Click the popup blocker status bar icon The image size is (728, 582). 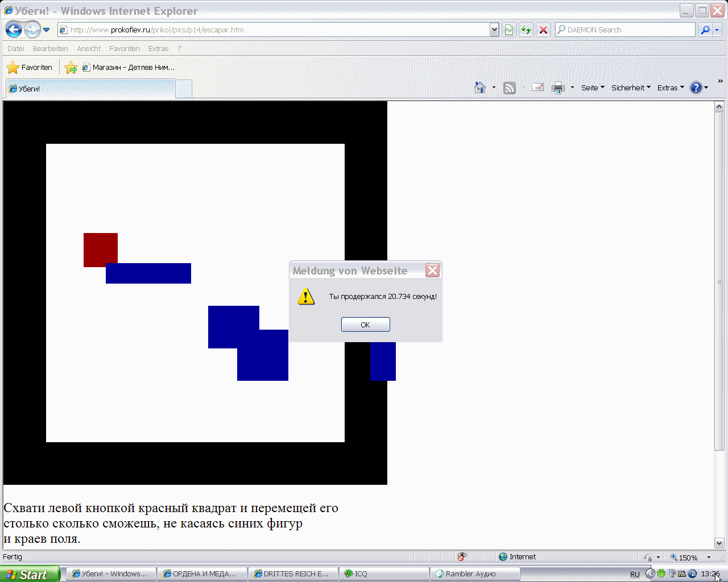click(x=462, y=557)
